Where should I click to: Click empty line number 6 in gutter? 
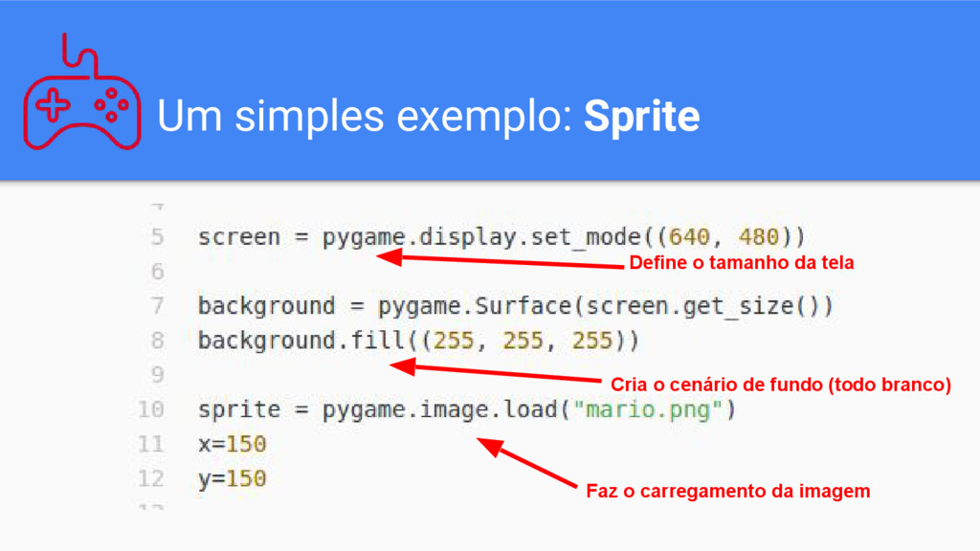point(157,272)
